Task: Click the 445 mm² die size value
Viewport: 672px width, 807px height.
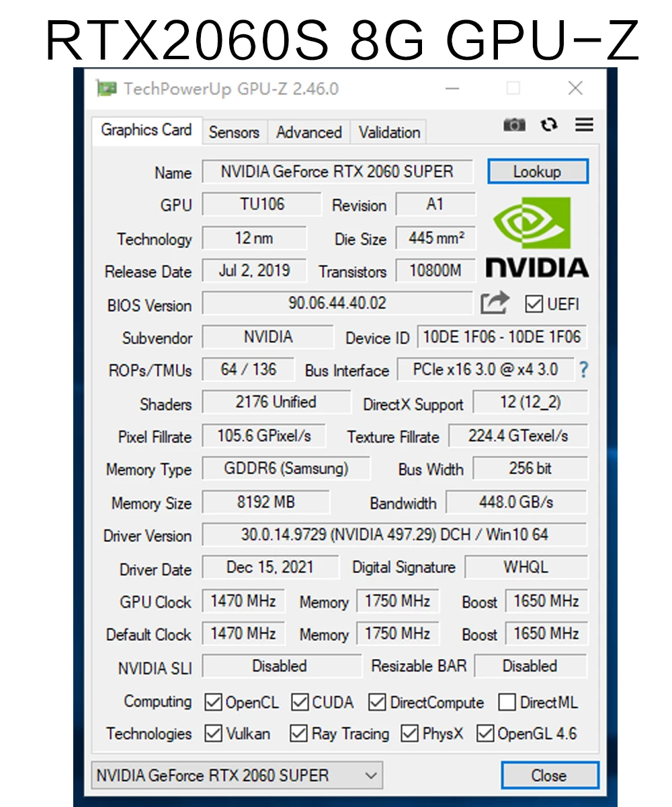Action: pos(435,238)
